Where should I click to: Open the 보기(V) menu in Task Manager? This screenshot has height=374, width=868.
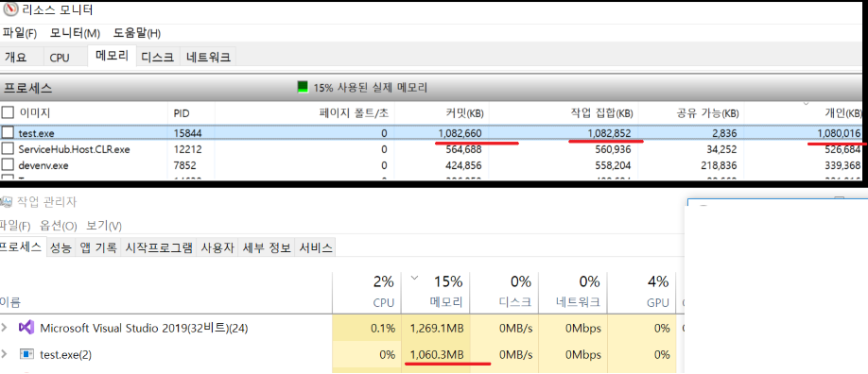point(104,226)
